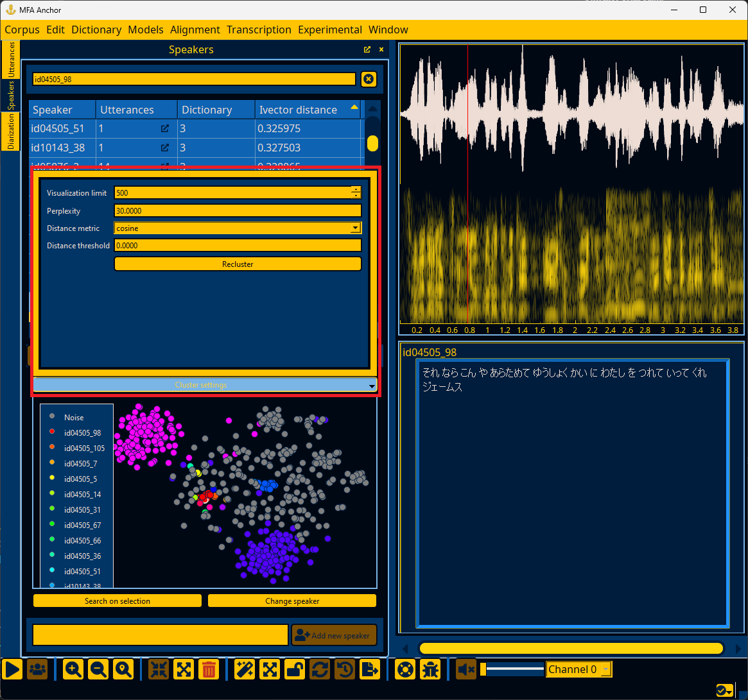
Task: Click the export file arrow icon
Action: [370, 670]
